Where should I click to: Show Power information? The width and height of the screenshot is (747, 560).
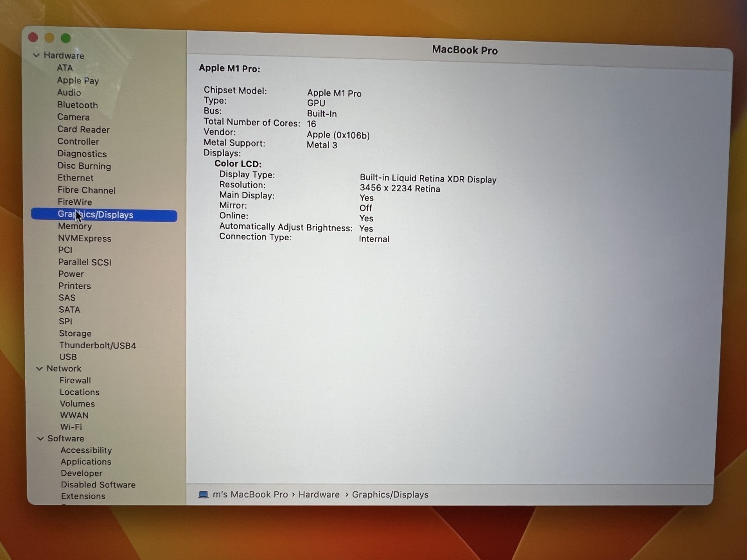pos(71,274)
